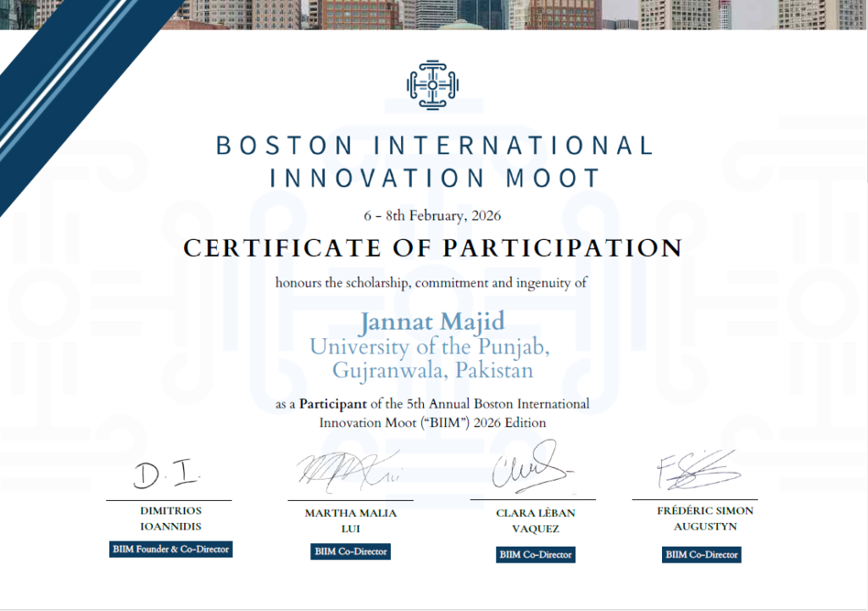The height and width of the screenshot is (611, 868).
Task: Select the printed name Martha Malia Lui
Action: point(350,521)
